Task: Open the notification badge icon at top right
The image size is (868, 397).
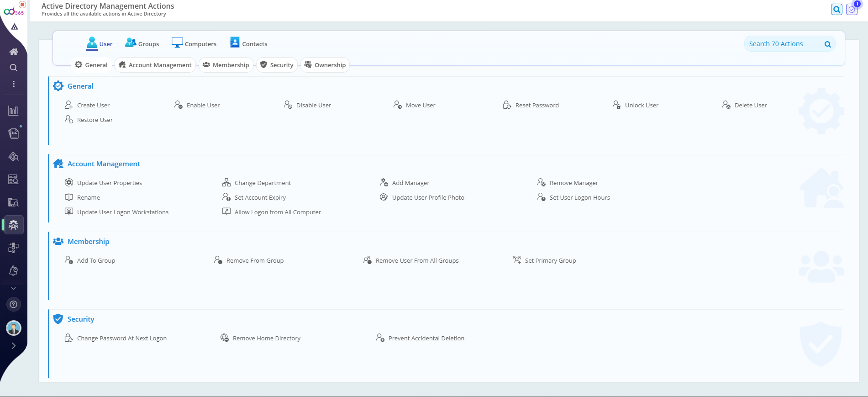Action: (x=852, y=9)
